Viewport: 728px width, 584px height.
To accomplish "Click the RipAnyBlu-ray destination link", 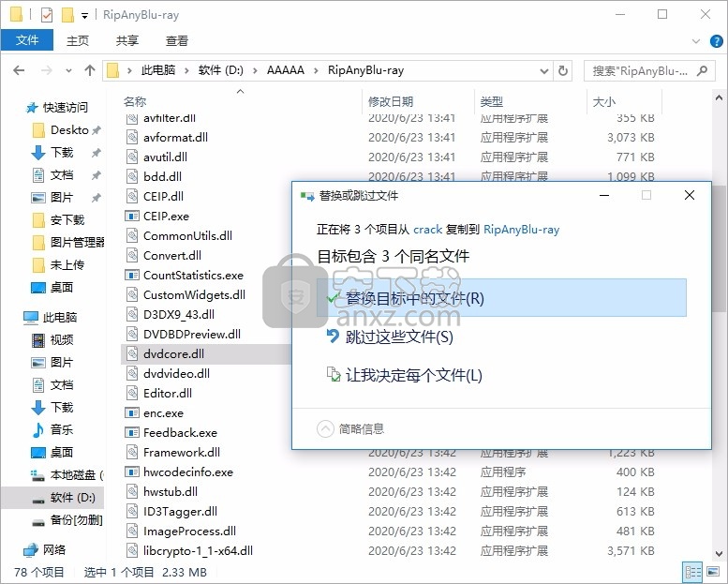I will (521, 230).
